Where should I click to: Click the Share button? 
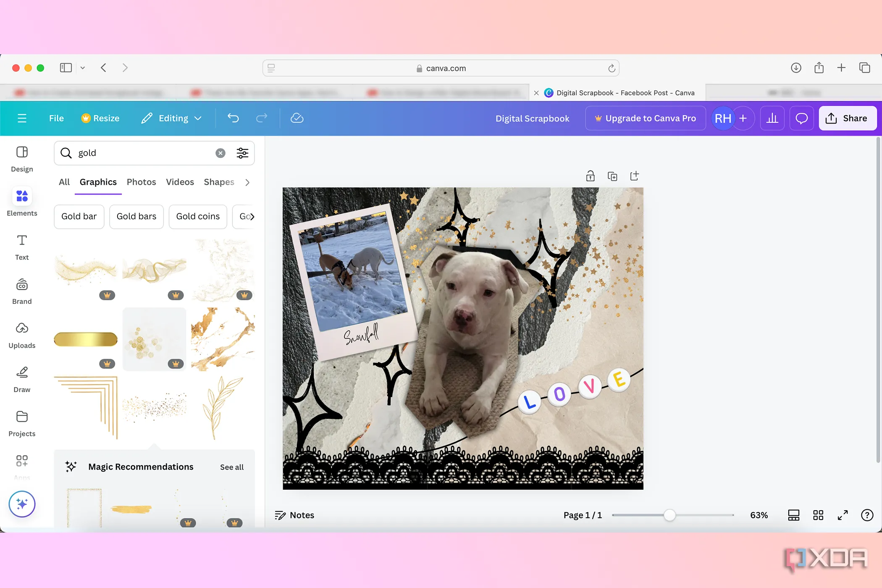coord(848,118)
